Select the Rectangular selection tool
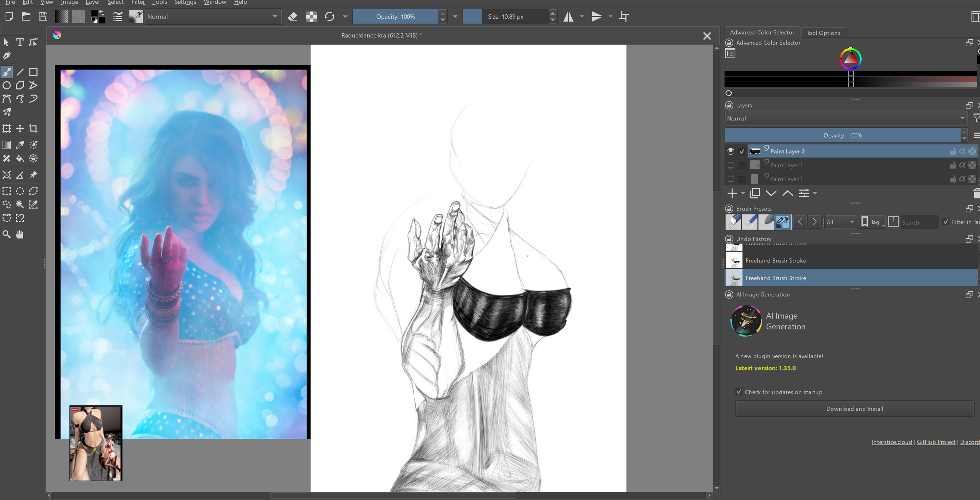980x500 pixels. [x=7, y=191]
